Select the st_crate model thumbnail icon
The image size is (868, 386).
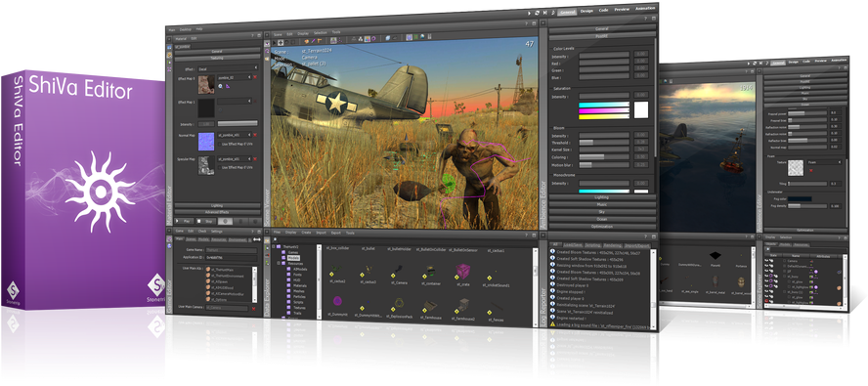click(x=462, y=272)
